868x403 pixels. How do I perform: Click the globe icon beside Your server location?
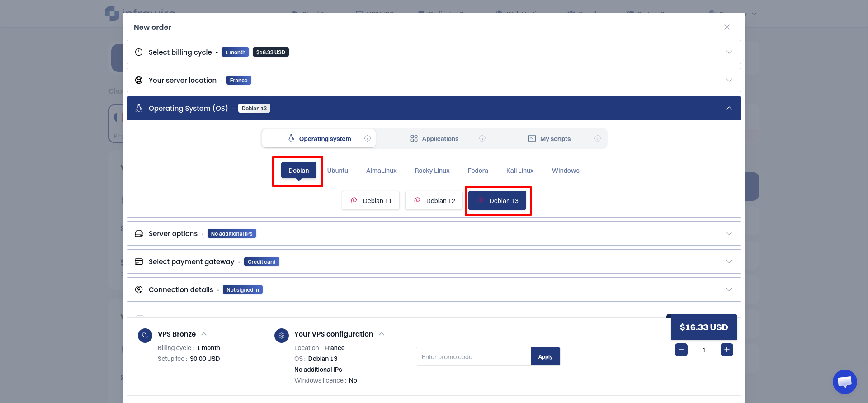tap(139, 80)
